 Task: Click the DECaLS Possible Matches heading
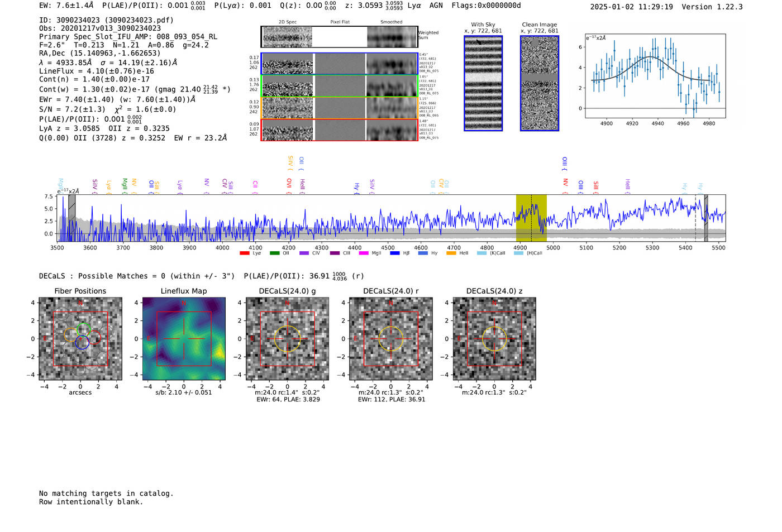click(137, 276)
